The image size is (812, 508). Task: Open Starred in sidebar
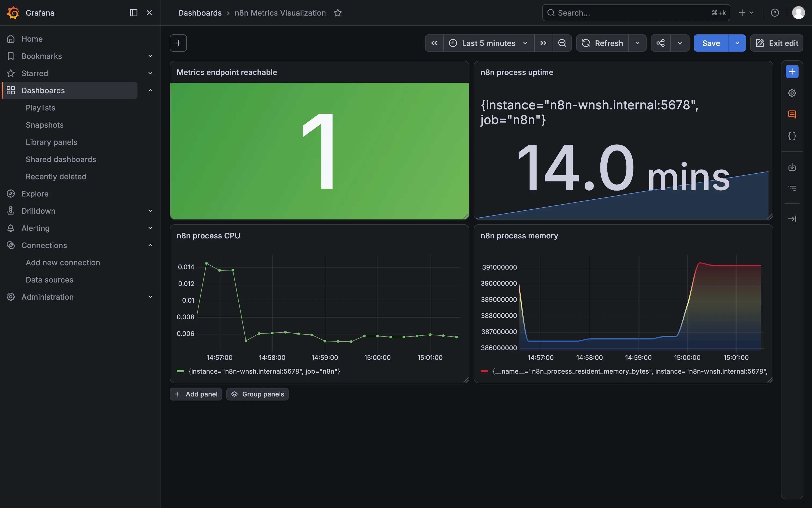(35, 73)
